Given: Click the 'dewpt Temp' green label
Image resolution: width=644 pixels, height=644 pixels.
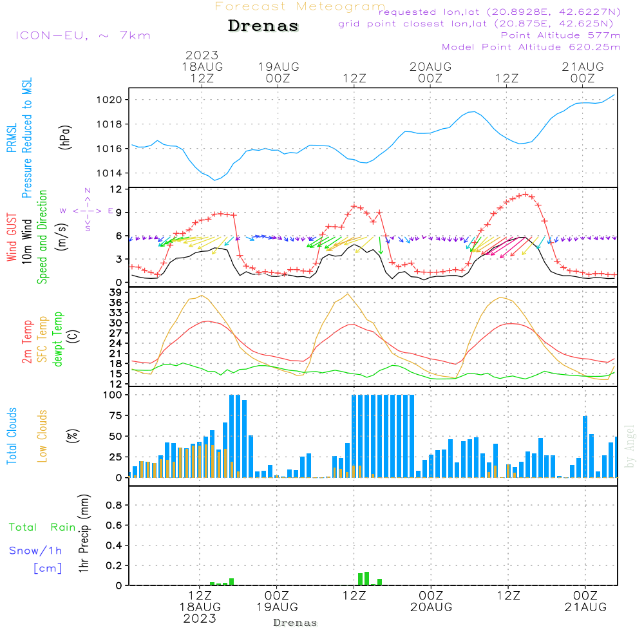Looking at the screenshot, I should pyautogui.click(x=57, y=339).
